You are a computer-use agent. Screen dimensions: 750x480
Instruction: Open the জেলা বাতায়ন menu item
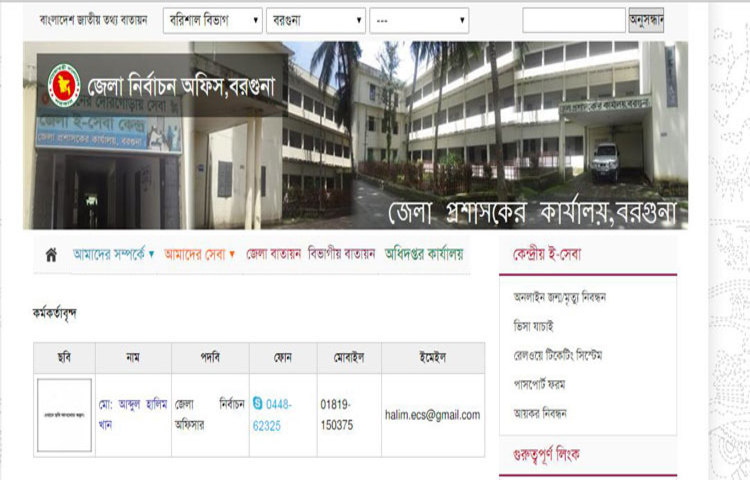pyautogui.click(x=273, y=254)
